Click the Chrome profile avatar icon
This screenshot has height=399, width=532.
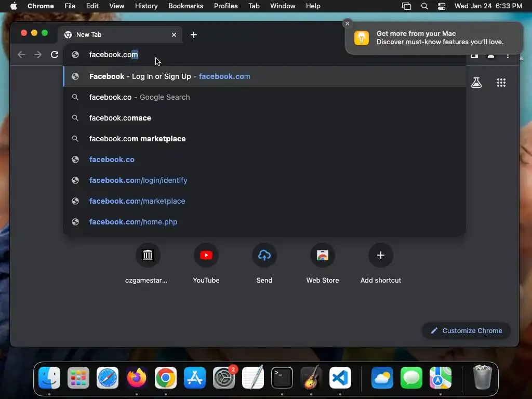(x=491, y=55)
